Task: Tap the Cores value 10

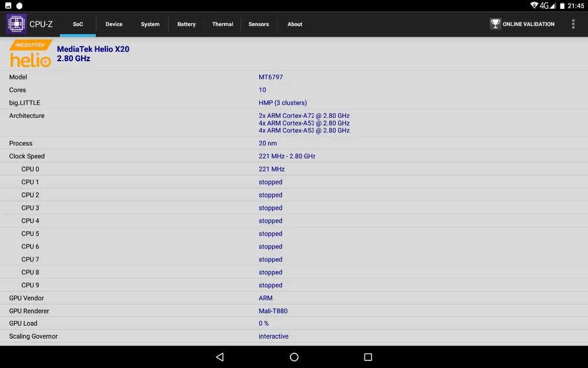Action: (262, 89)
